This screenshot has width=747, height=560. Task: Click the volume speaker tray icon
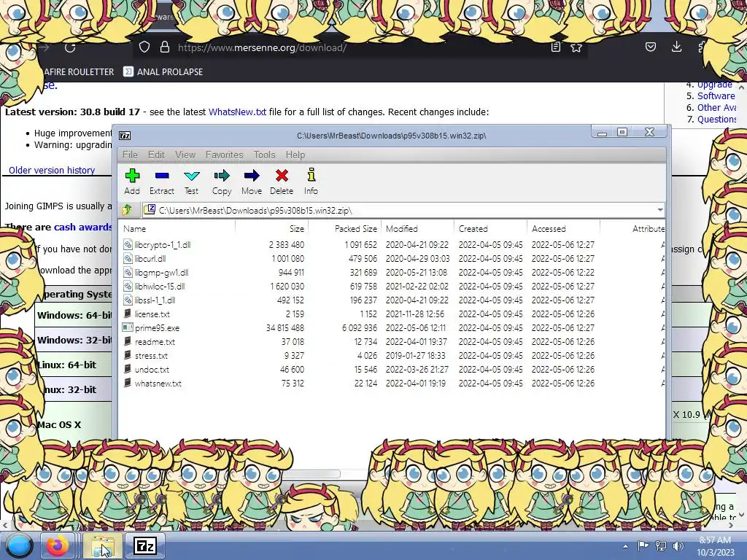[678, 545]
